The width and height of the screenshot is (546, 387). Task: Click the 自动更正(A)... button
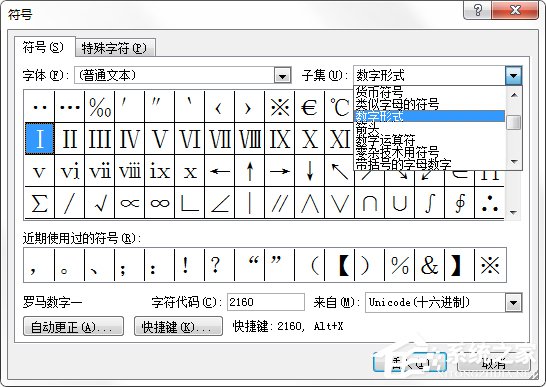[73, 326]
